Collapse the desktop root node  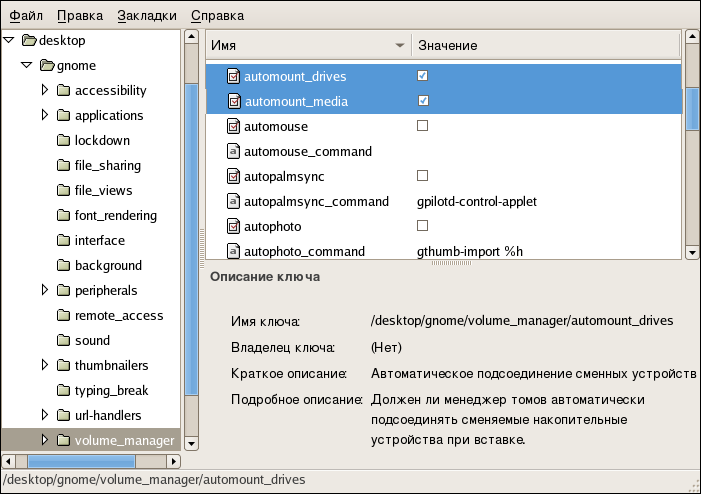[9, 41]
